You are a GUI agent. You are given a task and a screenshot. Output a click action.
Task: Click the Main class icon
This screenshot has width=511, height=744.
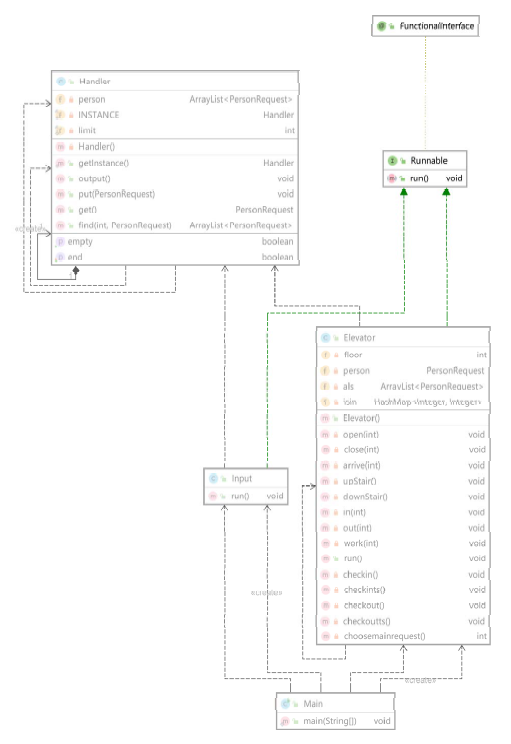pos(285,704)
